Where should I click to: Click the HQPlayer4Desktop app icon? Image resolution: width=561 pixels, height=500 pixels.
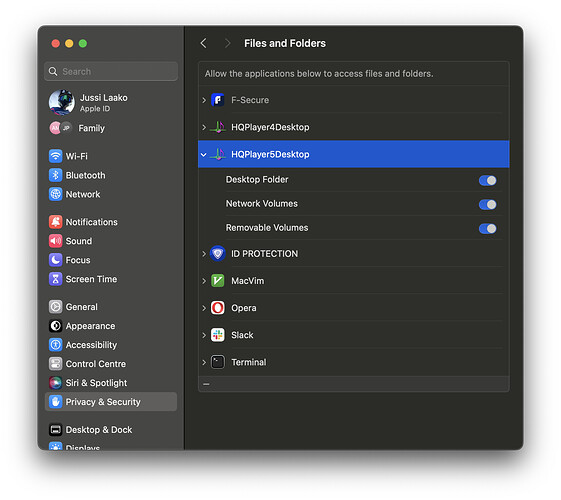click(218, 127)
